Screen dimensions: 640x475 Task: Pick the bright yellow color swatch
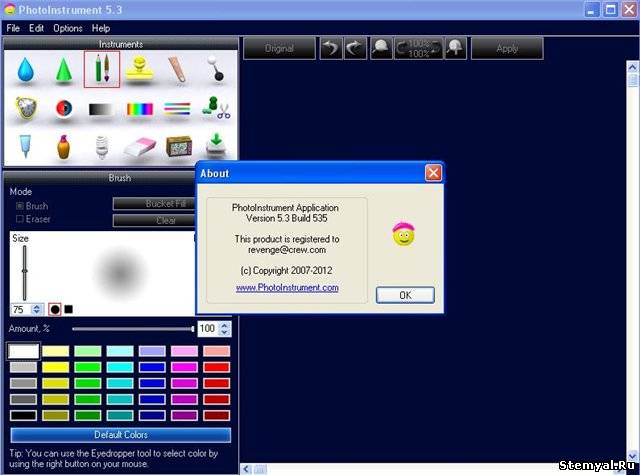pyautogui.click(x=56, y=367)
